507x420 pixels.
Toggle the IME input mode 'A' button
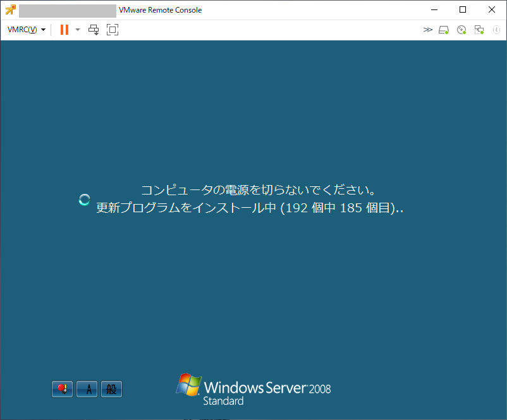tap(87, 389)
